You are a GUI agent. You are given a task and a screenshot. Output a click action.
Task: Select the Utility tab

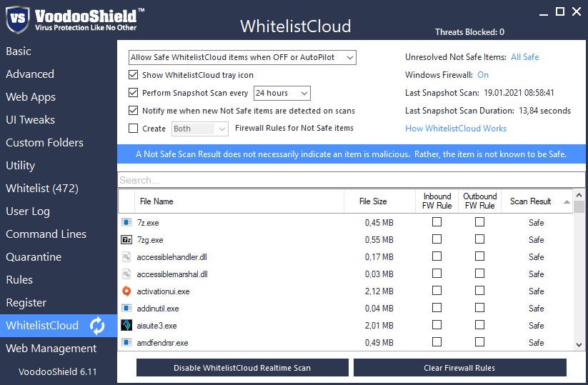21,166
